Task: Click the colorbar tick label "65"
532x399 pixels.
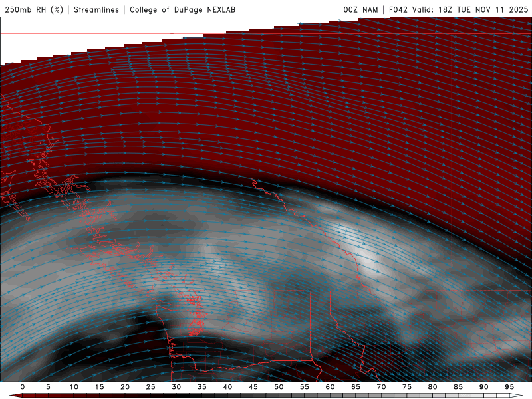Action: pos(356,387)
